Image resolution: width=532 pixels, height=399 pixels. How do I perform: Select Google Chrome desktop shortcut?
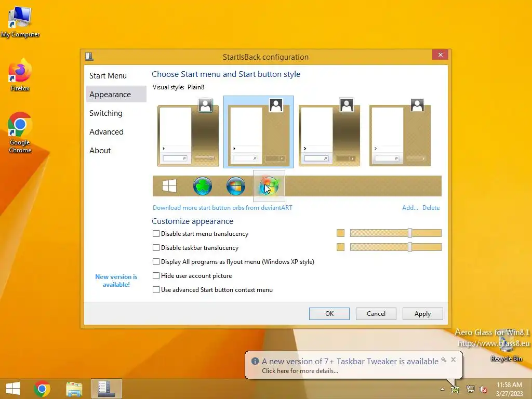(x=20, y=132)
